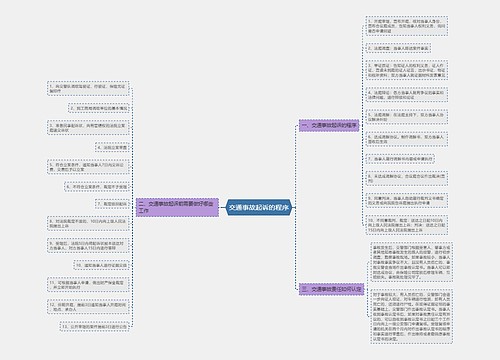The width and height of the screenshot is (500, 360).
Task: Click left-side item 7 node
Action: coord(112,204)
